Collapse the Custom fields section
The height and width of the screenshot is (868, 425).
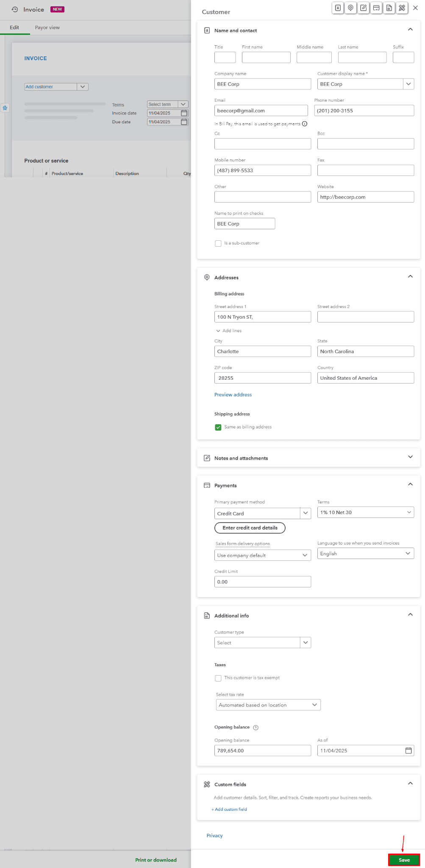[x=410, y=783]
